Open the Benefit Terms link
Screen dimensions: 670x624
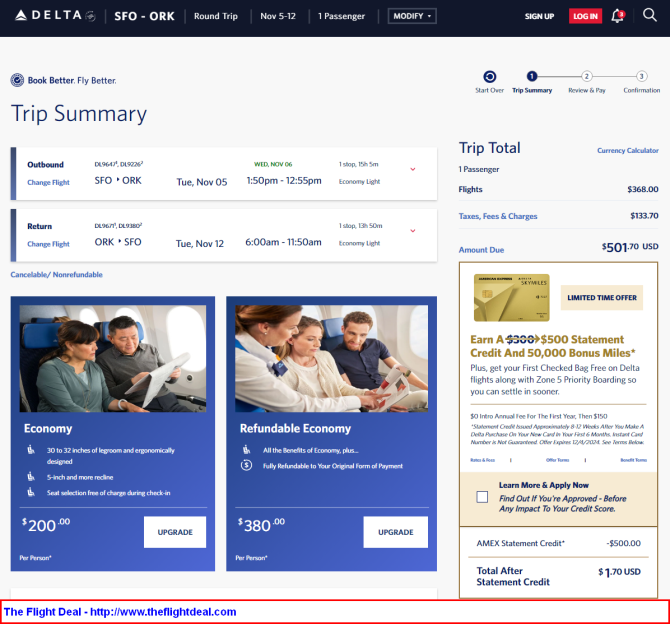(x=634, y=460)
